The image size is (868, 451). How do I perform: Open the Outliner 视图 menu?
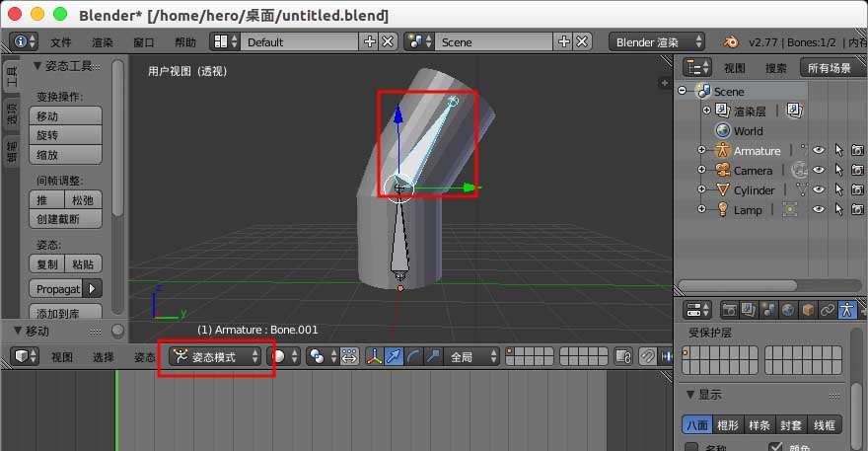coord(735,68)
